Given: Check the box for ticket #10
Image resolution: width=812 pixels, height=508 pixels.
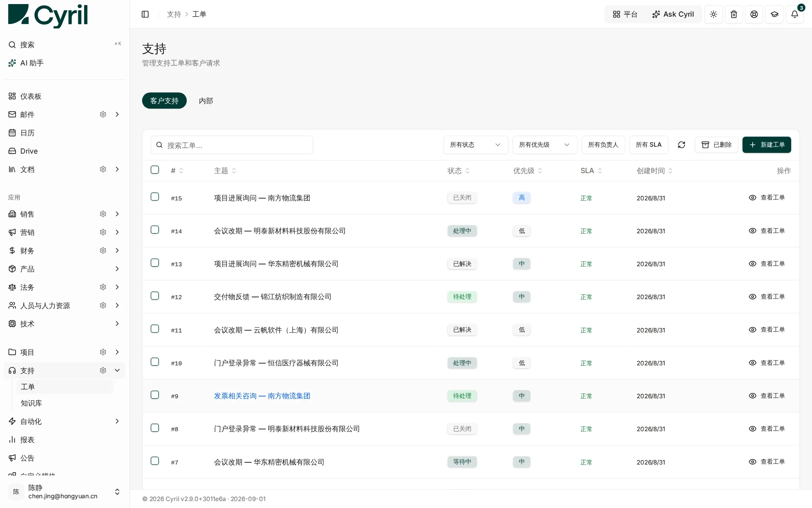Looking at the screenshot, I should tap(155, 362).
